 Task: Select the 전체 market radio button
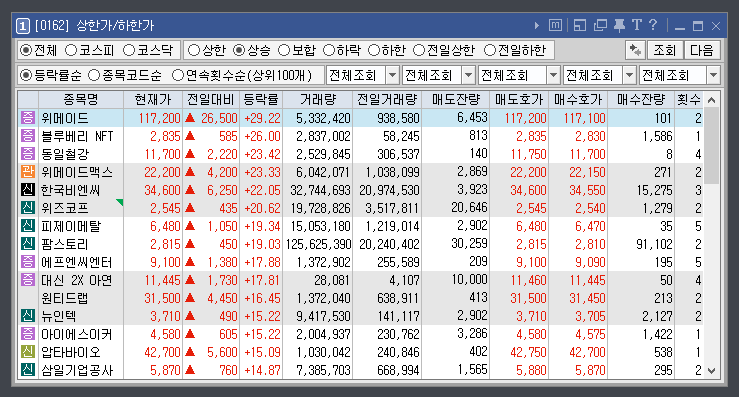(x=26, y=50)
